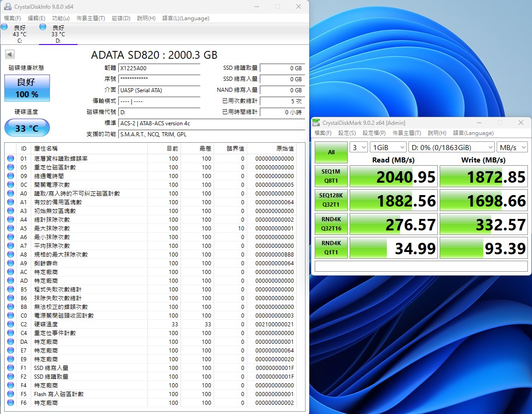Open 檔案(F) menu in CrystalDiskInfo
This screenshot has width=532, height=414.
[12, 18]
